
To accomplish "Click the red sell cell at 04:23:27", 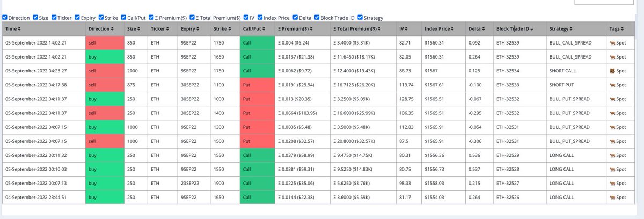I will point(104,71).
